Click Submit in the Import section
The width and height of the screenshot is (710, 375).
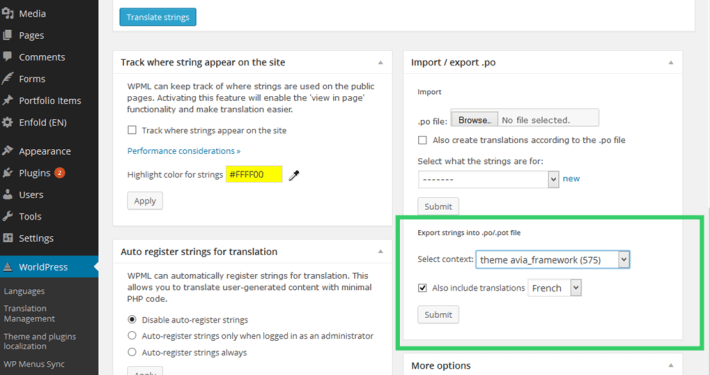(438, 207)
